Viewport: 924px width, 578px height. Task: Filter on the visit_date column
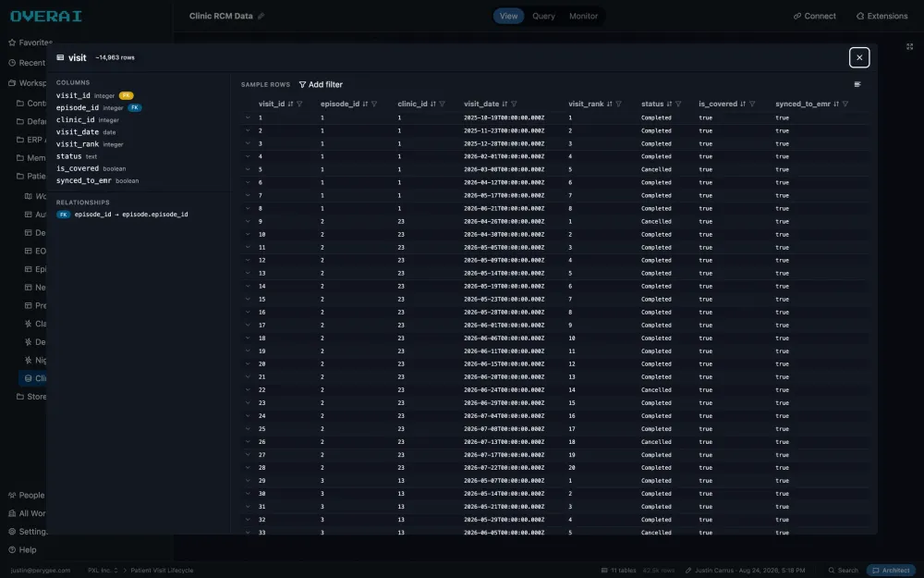point(514,104)
